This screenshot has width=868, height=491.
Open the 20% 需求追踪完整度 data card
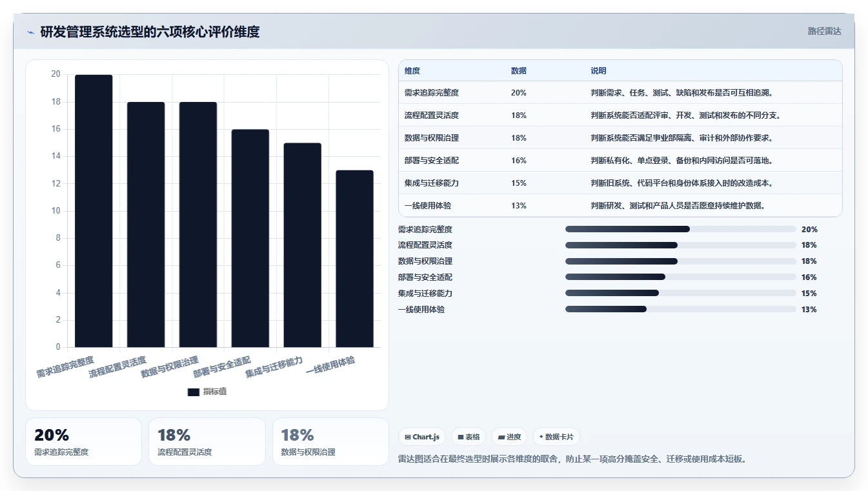click(x=83, y=442)
